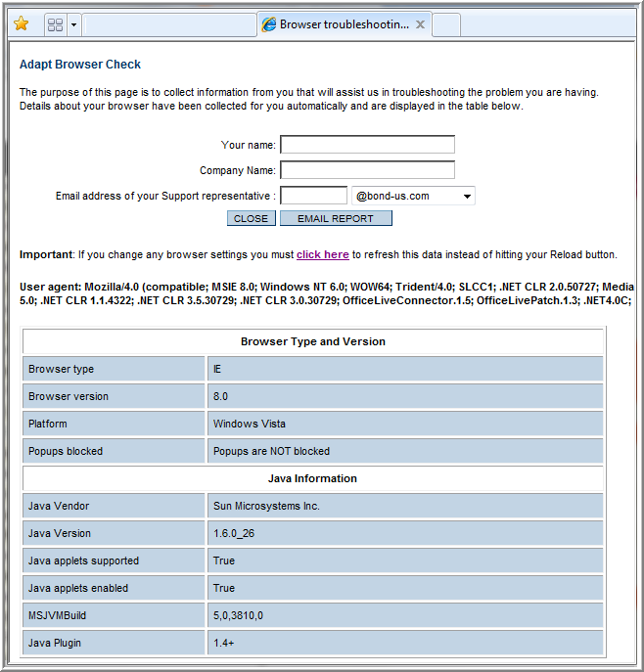
Task: Select the blank tab left of Browser troubleshooting
Action: (x=169, y=24)
